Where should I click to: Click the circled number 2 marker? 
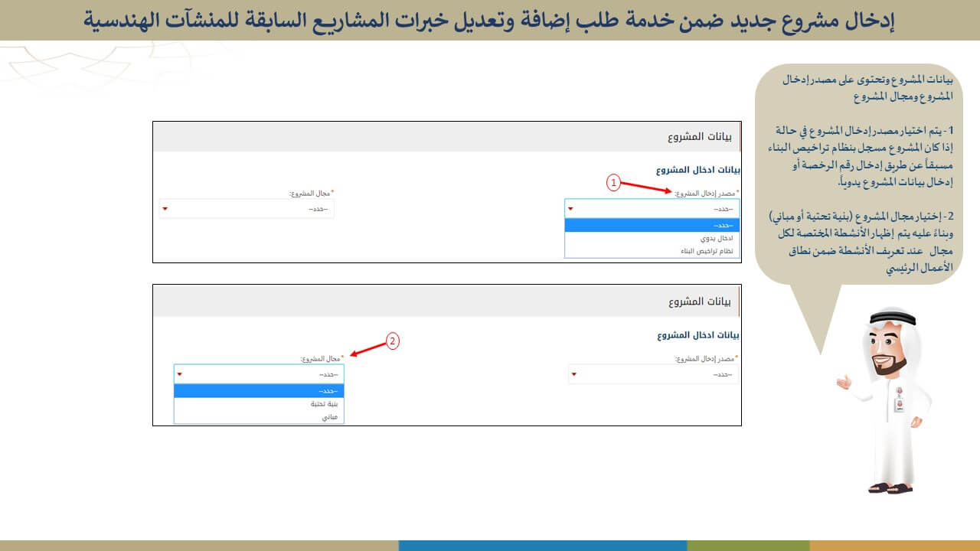click(393, 342)
